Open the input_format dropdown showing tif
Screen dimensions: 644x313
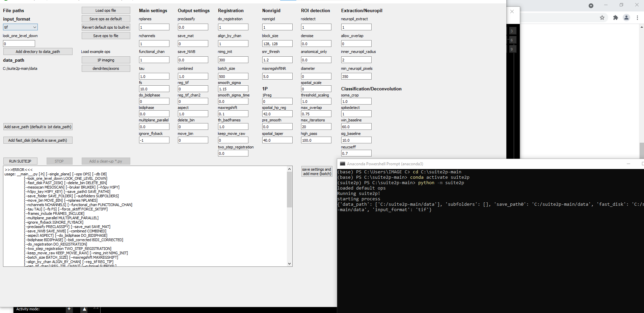coord(20,27)
